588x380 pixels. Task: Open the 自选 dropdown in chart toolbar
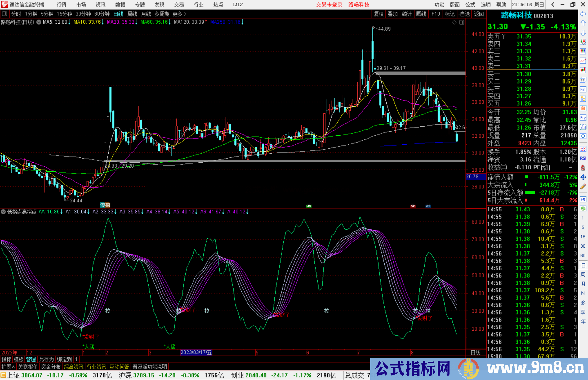click(x=464, y=14)
